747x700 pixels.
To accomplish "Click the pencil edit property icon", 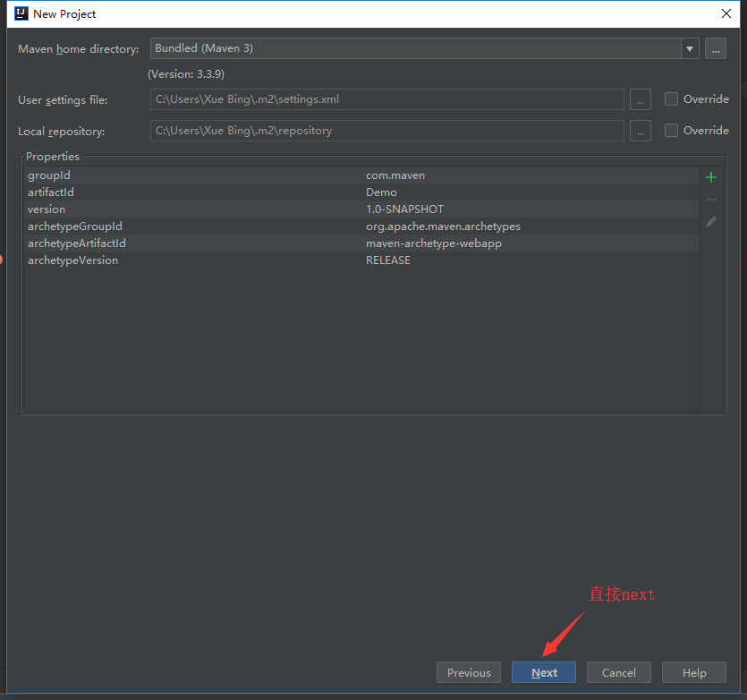I will pos(711,222).
